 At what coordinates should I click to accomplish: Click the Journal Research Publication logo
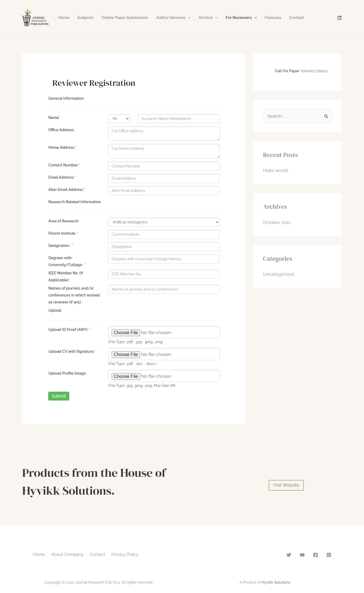click(35, 18)
